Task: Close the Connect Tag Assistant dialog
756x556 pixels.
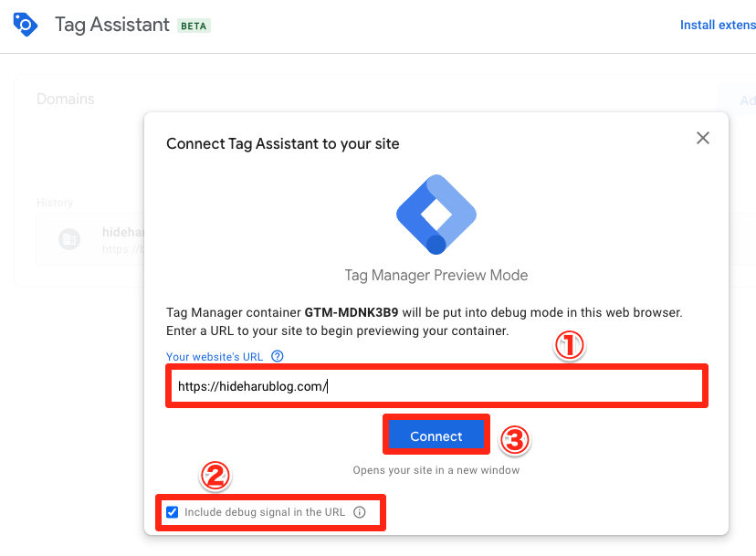Action: click(702, 138)
